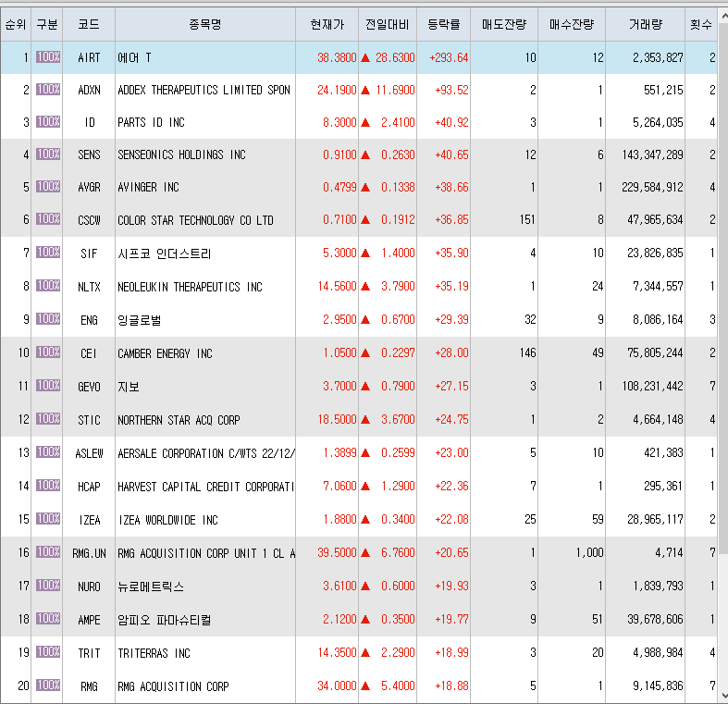Viewport: 728px width, 704px height.
Task: Click the 100% badge in NLTX row
Action: pyautogui.click(x=48, y=285)
